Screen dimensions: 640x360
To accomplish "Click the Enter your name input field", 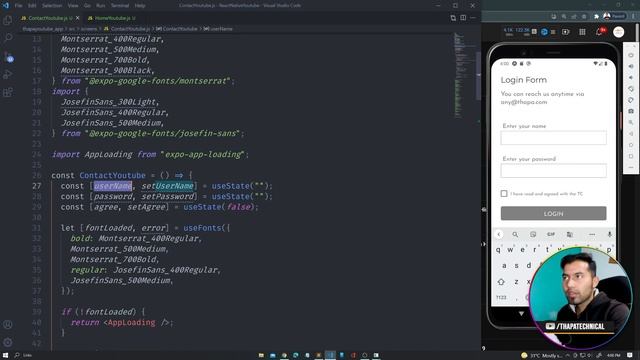I will [553, 138].
